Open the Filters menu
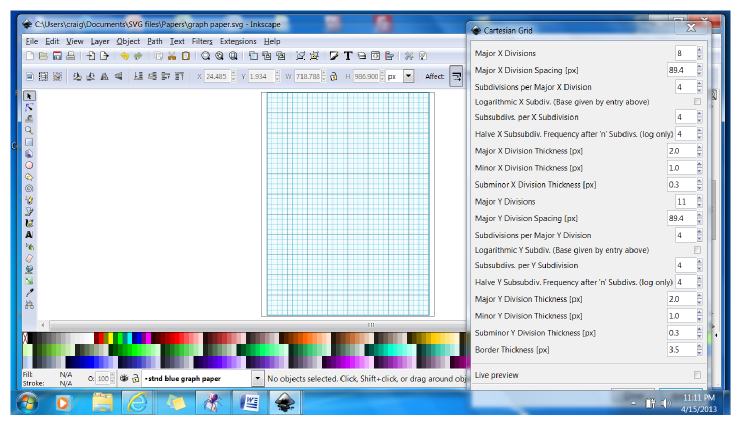The height and width of the screenshot is (425, 740). [202, 42]
